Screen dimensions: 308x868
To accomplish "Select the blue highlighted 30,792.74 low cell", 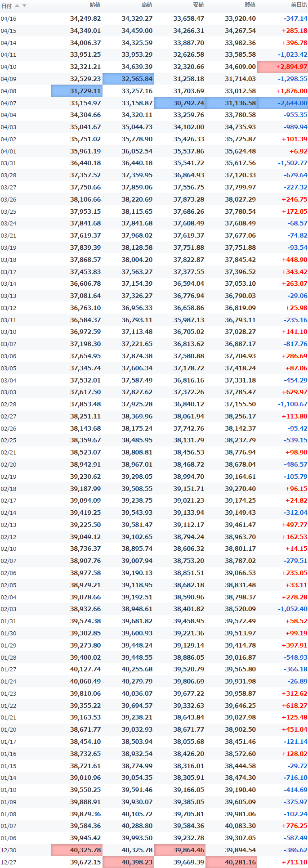I will [x=180, y=103].
